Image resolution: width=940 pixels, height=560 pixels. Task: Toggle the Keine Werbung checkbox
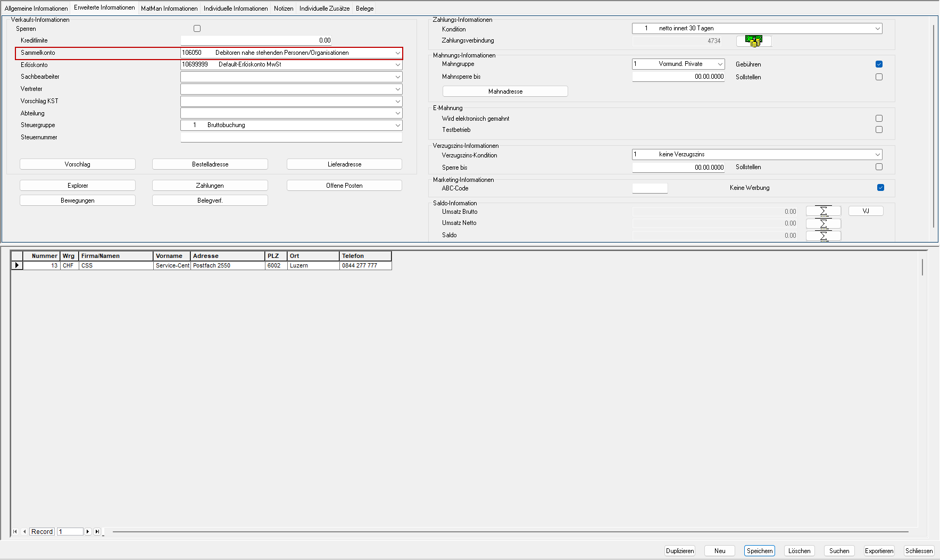(880, 188)
